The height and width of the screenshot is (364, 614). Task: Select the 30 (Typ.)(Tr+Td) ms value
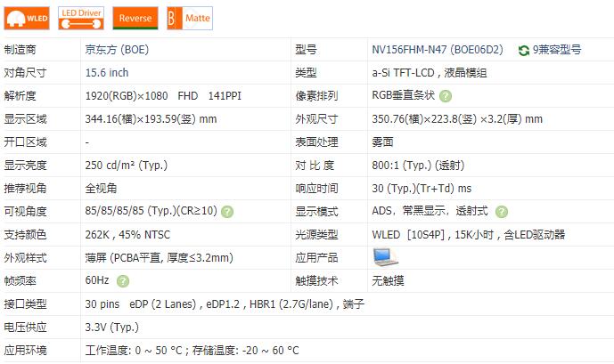point(422,188)
